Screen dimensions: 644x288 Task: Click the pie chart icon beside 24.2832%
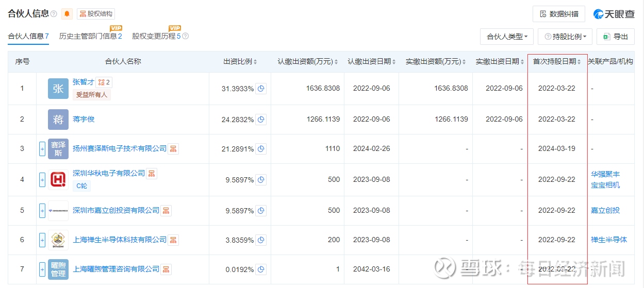click(261, 120)
